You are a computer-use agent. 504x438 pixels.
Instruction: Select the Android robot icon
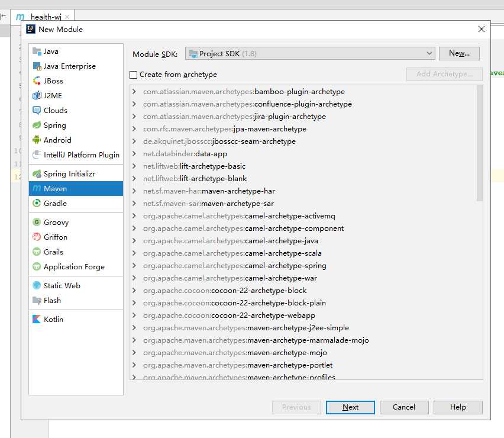[x=37, y=140]
